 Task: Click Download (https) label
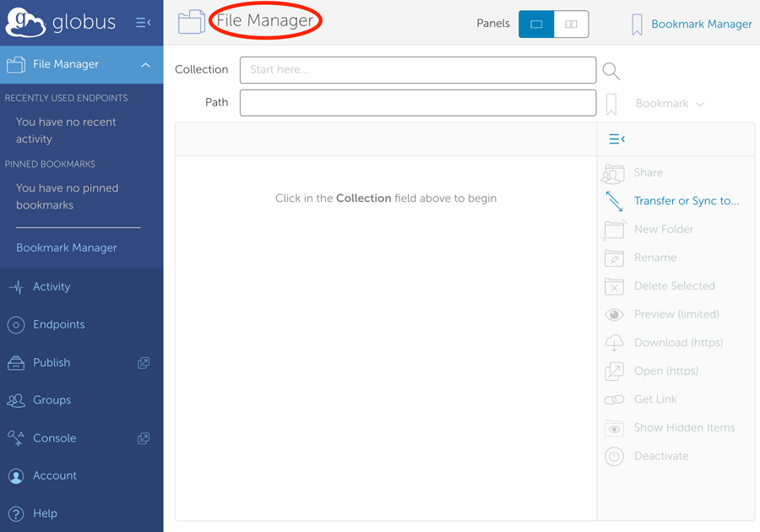pyautogui.click(x=679, y=343)
